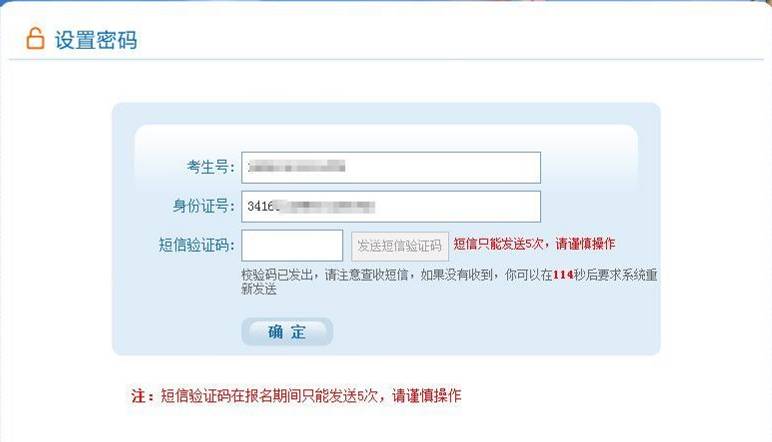Viewport: 772px width, 442px height.
Task: Click the 发送短信验证码 button
Action: click(400, 246)
